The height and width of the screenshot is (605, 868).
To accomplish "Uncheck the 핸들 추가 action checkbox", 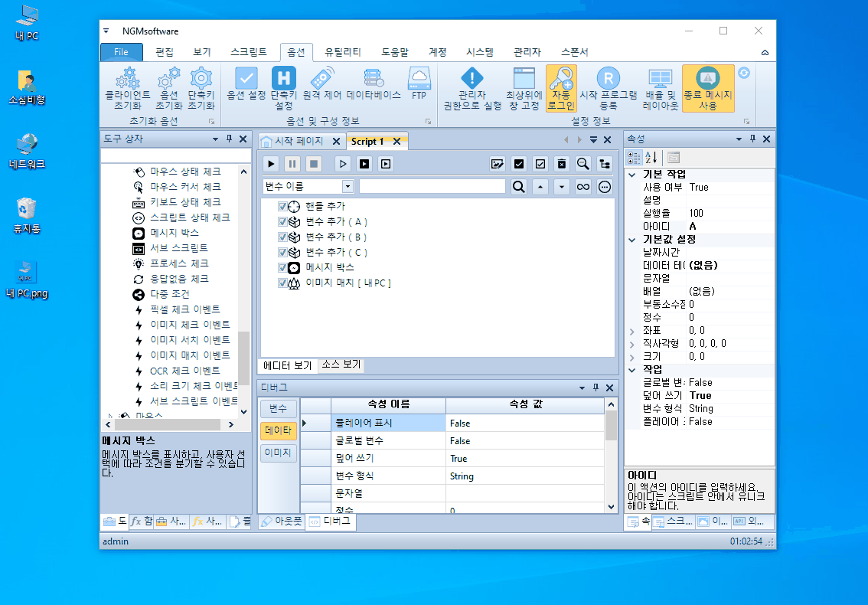I will tap(282, 207).
